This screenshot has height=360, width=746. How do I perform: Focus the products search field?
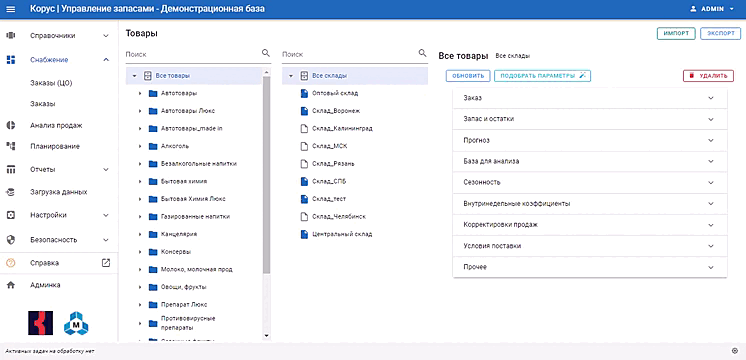192,55
